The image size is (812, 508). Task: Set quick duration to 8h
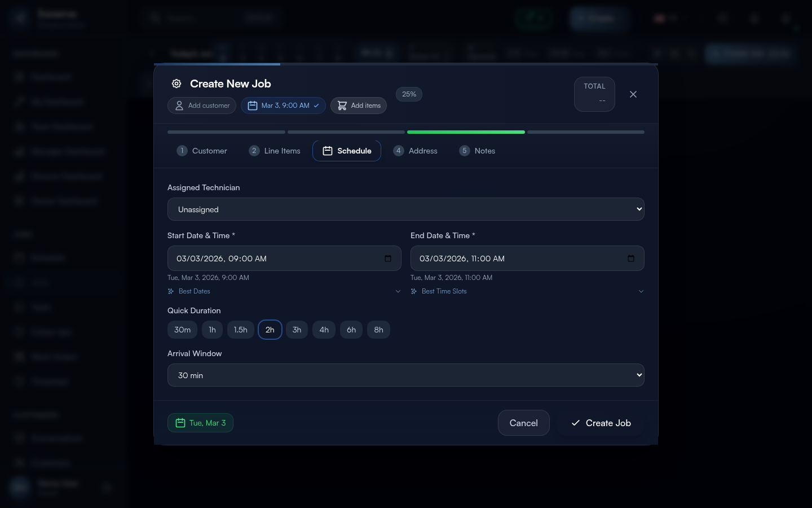pos(378,330)
